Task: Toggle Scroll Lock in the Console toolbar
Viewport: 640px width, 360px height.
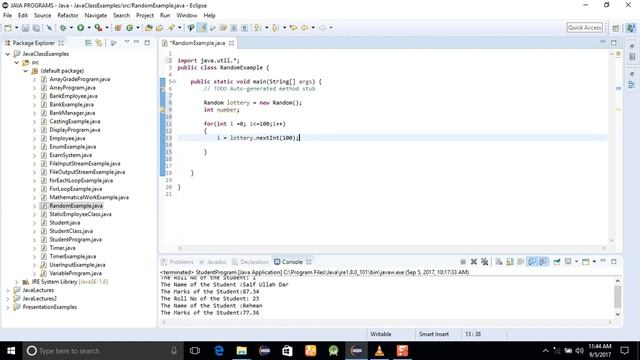Action: (510, 262)
